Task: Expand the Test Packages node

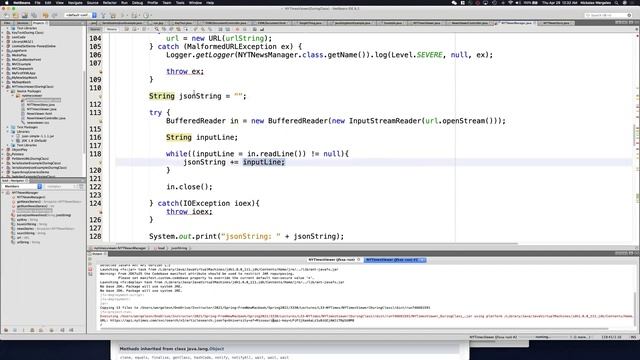Action: pyautogui.click(x=8, y=127)
